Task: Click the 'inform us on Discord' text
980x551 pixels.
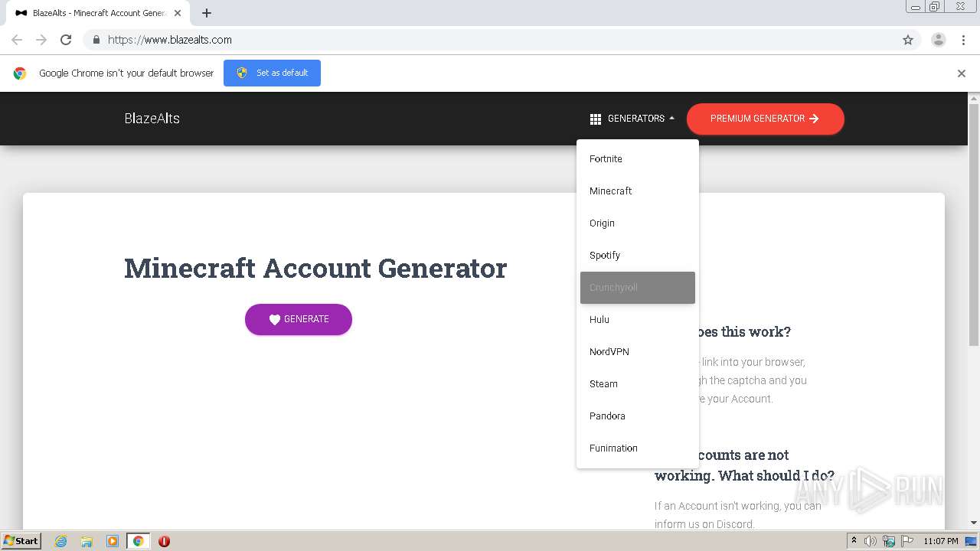Action: 704,524
